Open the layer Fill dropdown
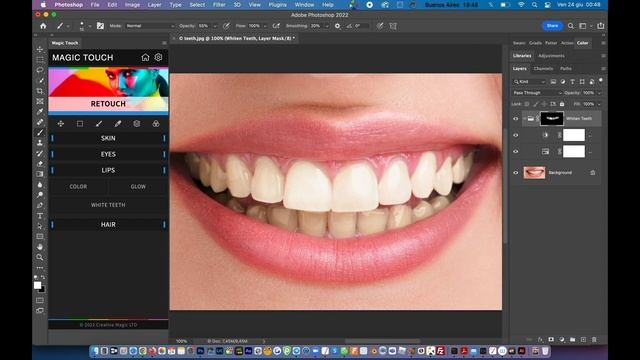 click(x=599, y=104)
